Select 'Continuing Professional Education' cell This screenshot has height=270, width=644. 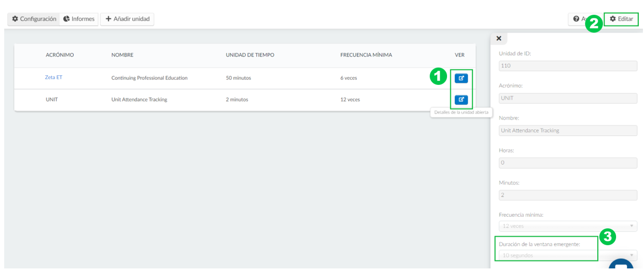pos(150,78)
